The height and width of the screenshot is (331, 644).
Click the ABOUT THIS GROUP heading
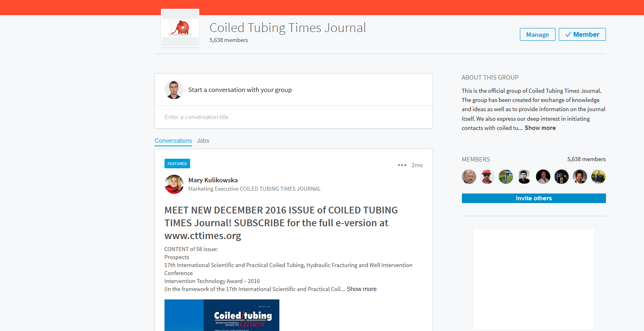point(490,78)
